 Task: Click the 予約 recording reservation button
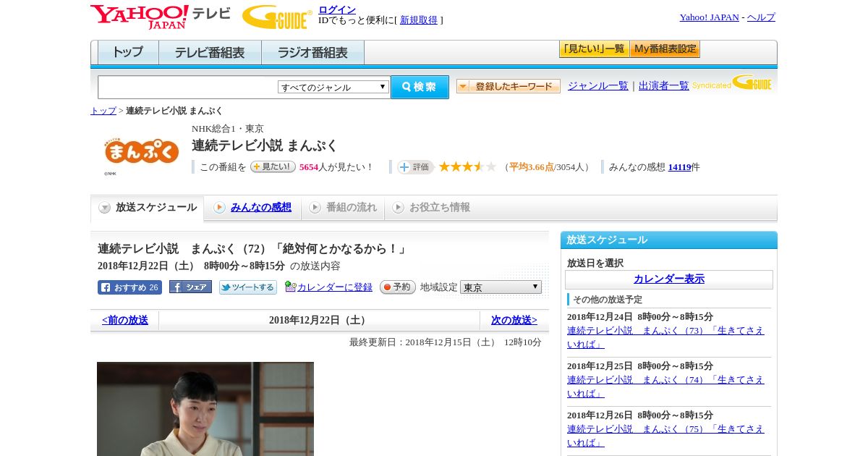398,287
